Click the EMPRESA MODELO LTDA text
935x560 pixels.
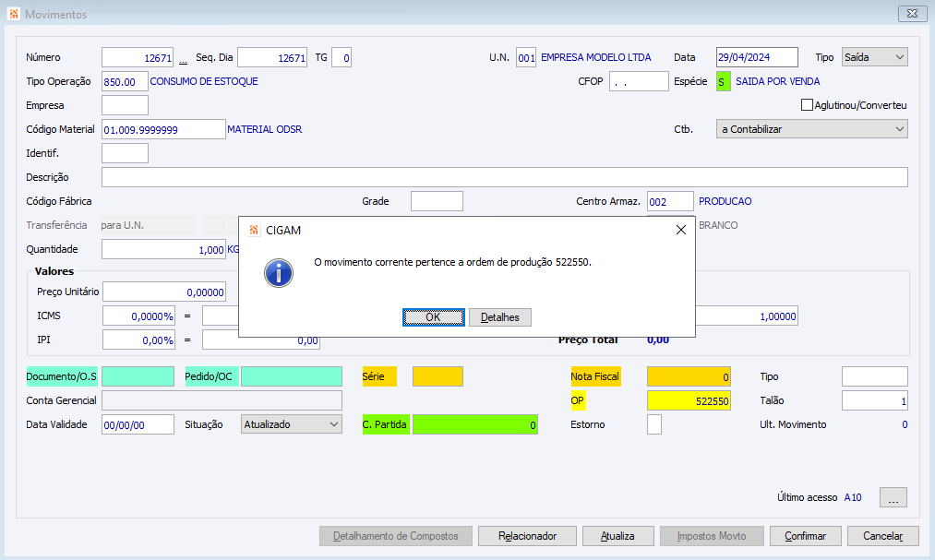click(x=595, y=57)
